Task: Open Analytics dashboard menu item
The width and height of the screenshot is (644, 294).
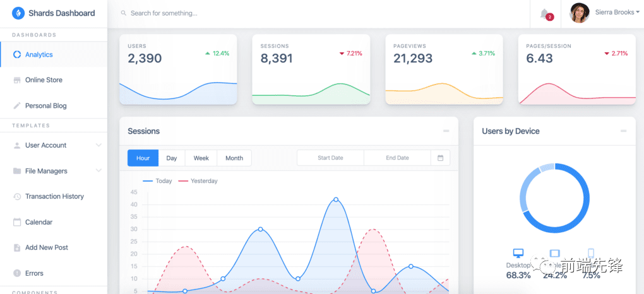Action: (54, 54)
